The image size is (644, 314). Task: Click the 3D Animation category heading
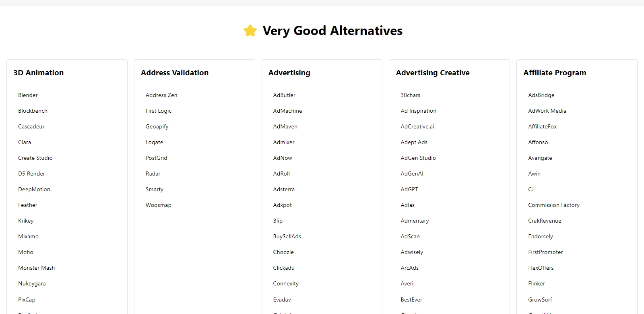tap(38, 72)
